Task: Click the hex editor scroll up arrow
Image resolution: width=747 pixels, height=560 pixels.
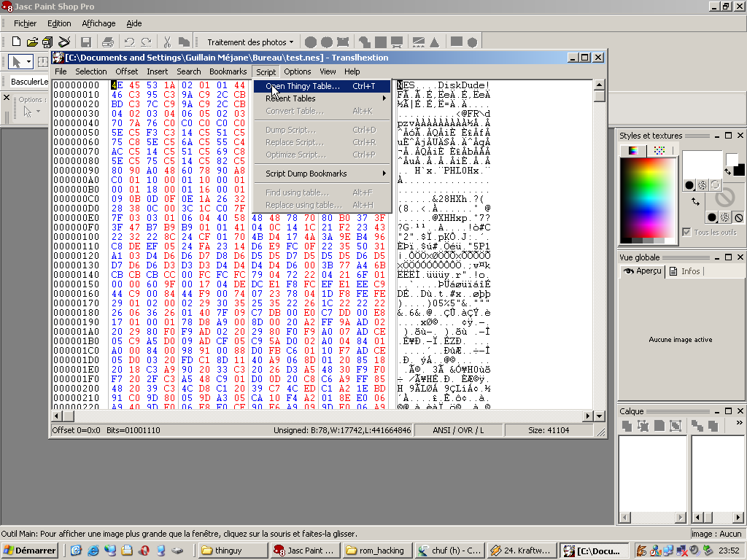Action: (x=600, y=85)
